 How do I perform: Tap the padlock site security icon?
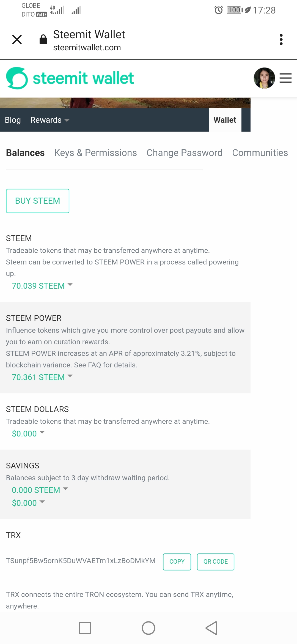click(x=43, y=39)
